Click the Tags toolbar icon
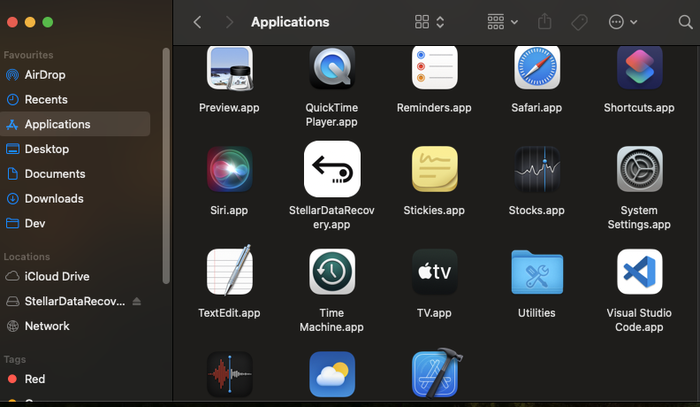The width and height of the screenshot is (700, 407). tap(579, 22)
